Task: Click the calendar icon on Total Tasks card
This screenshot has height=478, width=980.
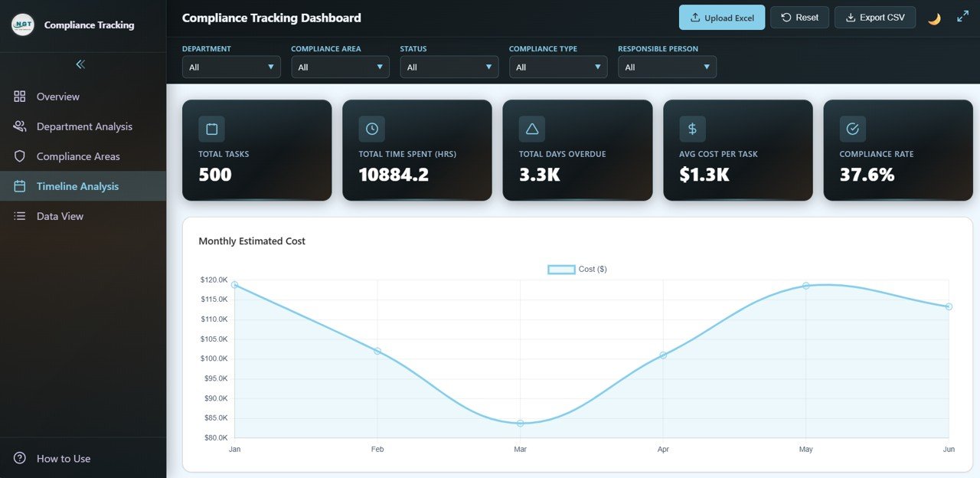Action: click(x=211, y=129)
